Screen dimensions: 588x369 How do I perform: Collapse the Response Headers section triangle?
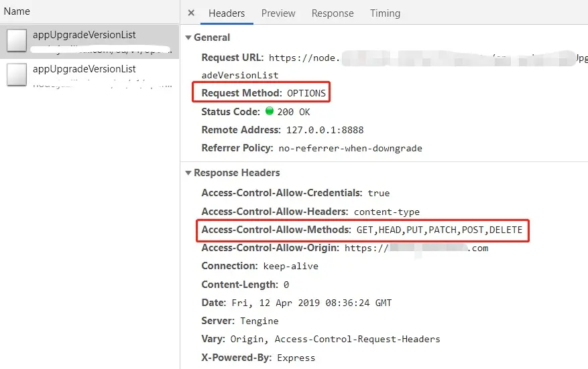click(x=188, y=173)
